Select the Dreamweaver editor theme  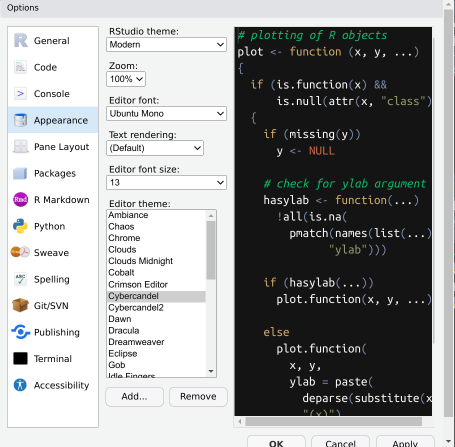pos(156,342)
